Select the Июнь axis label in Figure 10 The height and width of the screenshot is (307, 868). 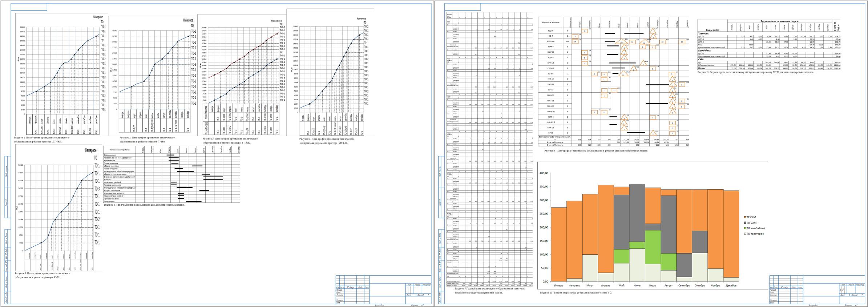pyautogui.click(x=637, y=285)
